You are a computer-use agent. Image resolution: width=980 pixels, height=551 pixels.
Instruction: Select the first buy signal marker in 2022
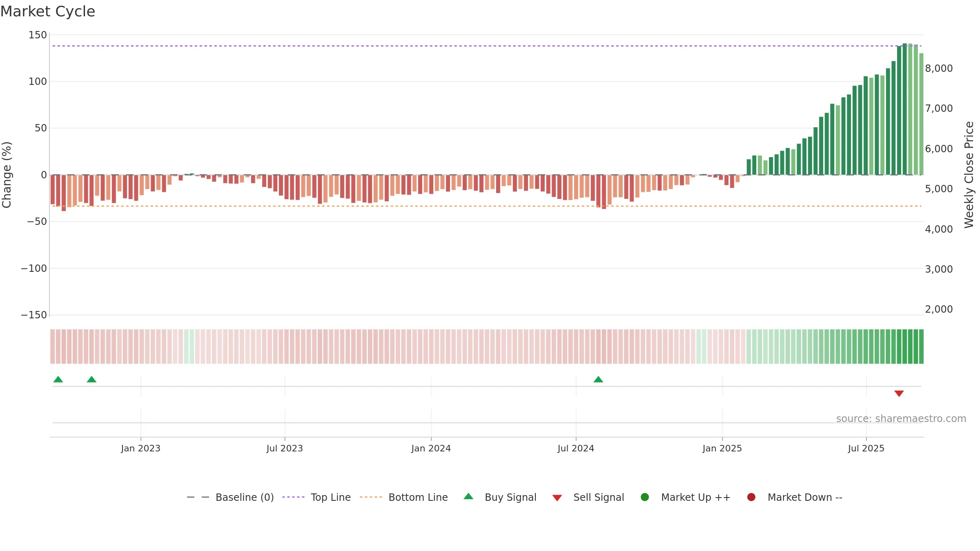pos(58,380)
